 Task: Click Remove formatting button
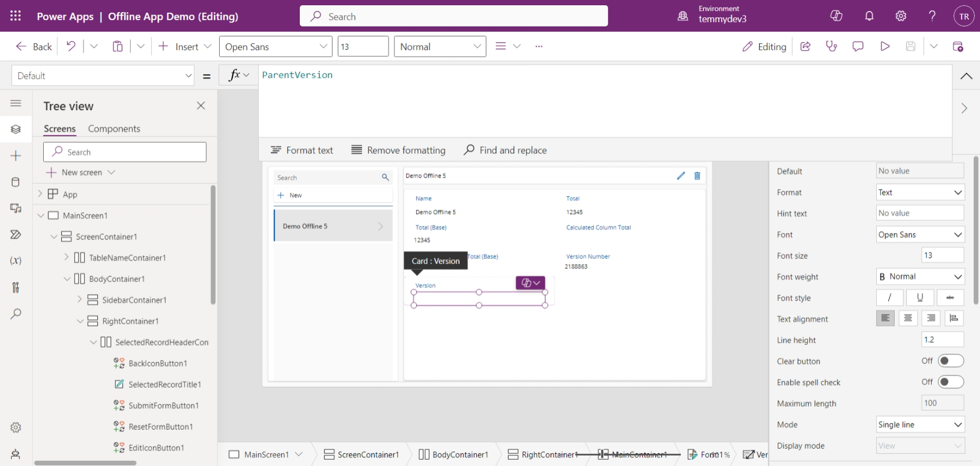click(x=398, y=150)
